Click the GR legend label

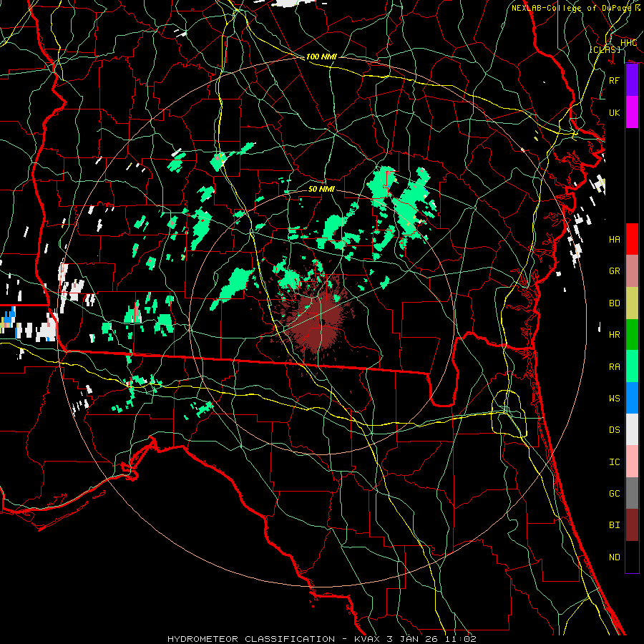pos(614,271)
